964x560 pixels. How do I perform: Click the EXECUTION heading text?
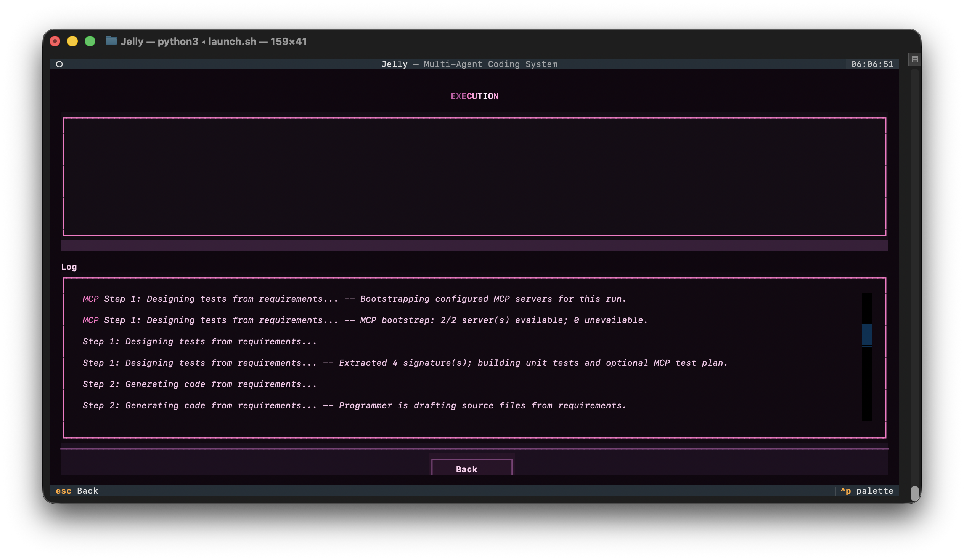click(x=474, y=96)
